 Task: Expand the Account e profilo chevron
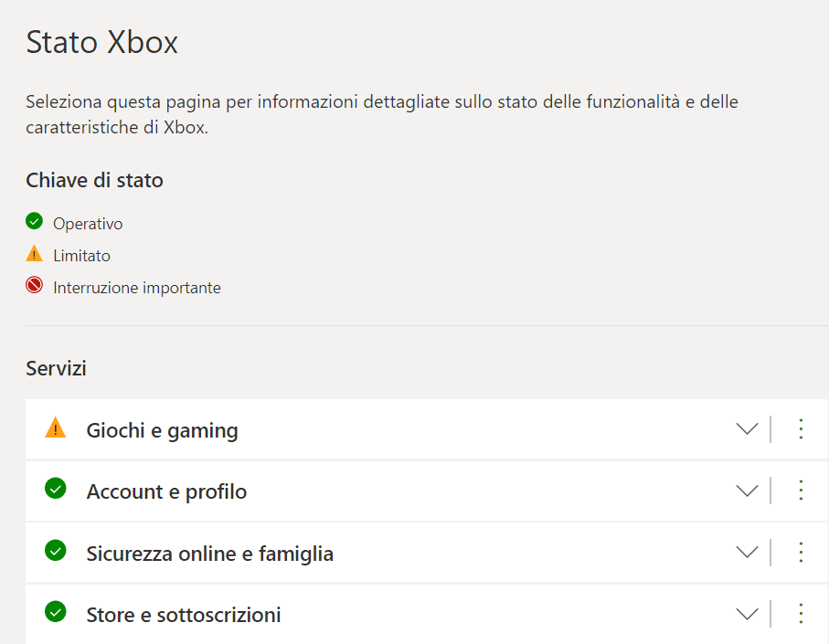(747, 491)
